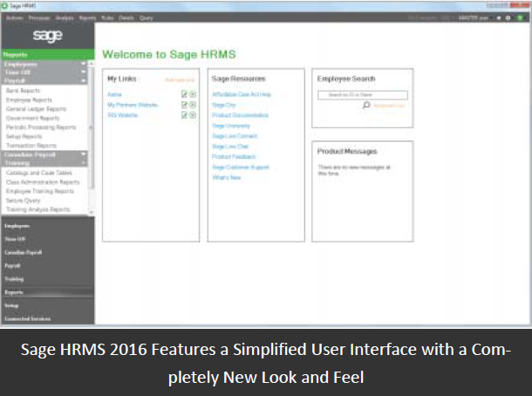Open the Details menu
This screenshot has height=396, width=532.
126,17
